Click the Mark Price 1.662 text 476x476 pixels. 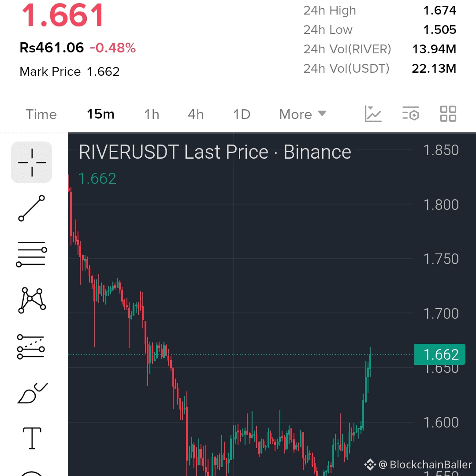[x=70, y=72]
